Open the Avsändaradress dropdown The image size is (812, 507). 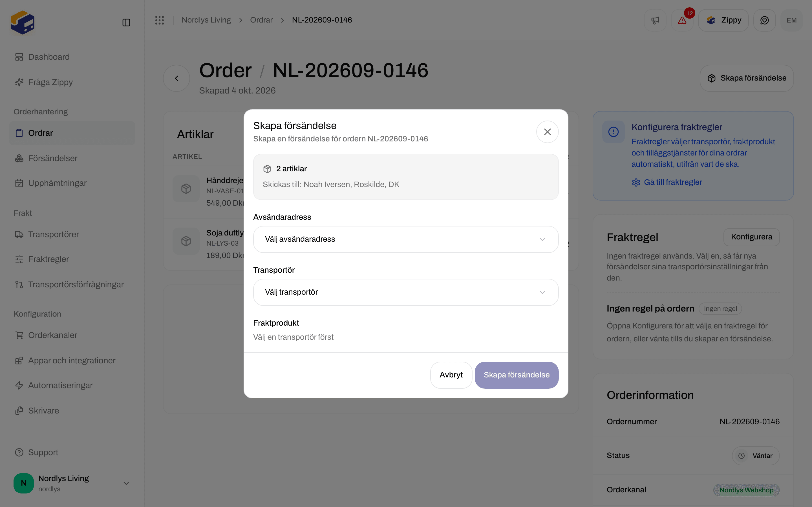406,239
